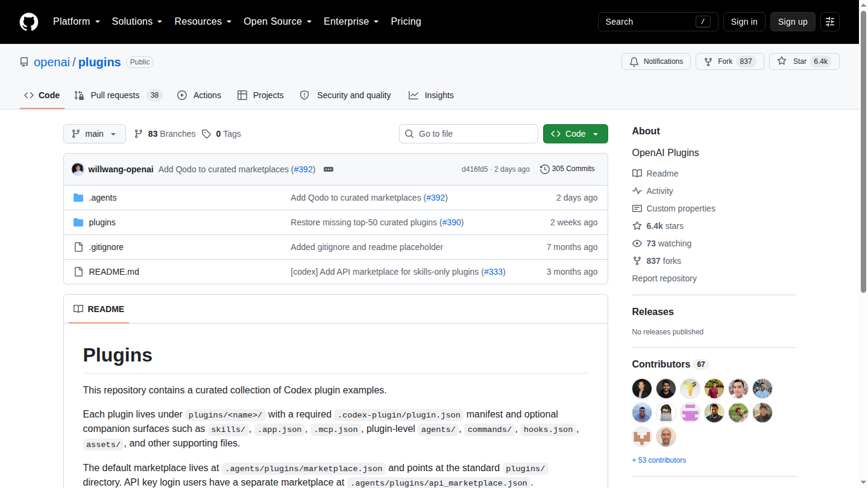This screenshot has width=868, height=488.
Task: Star the repository
Action: [x=804, y=61]
